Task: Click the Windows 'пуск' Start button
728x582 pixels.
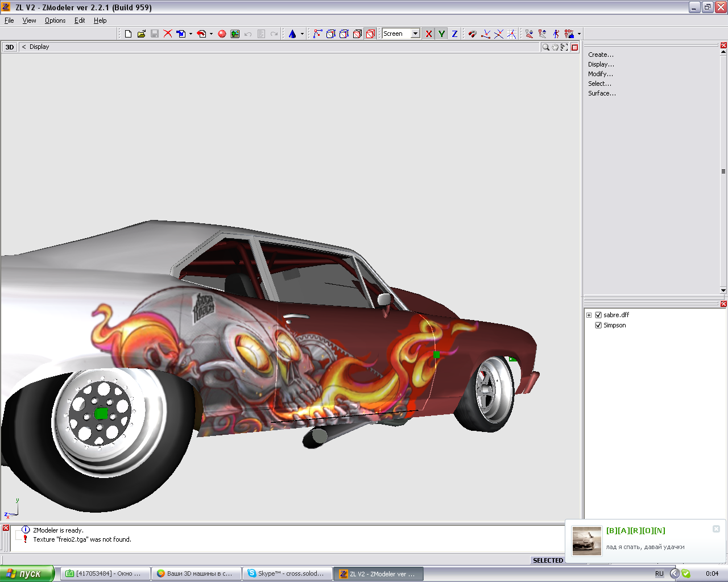Action: 27,573
